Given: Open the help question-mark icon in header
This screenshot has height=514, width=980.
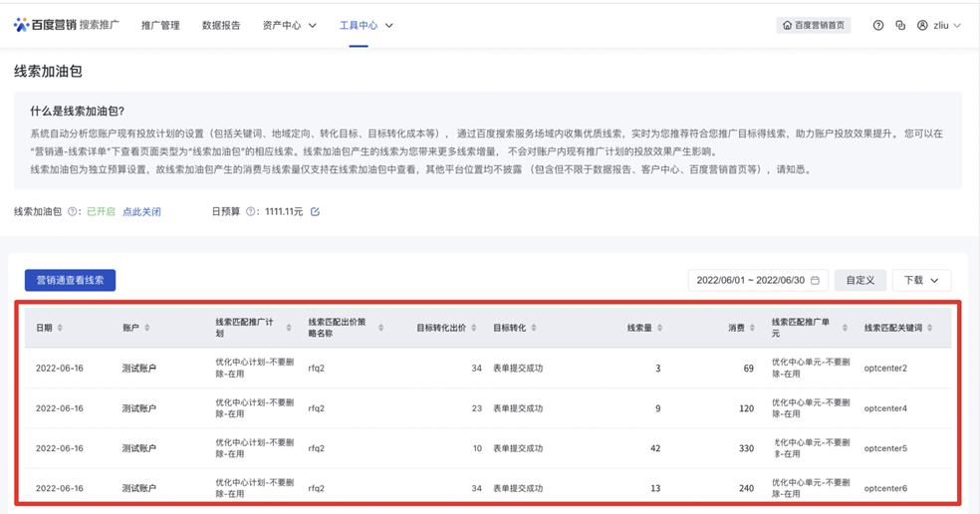Looking at the screenshot, I should pyautogui.click(x=877, y=25).
